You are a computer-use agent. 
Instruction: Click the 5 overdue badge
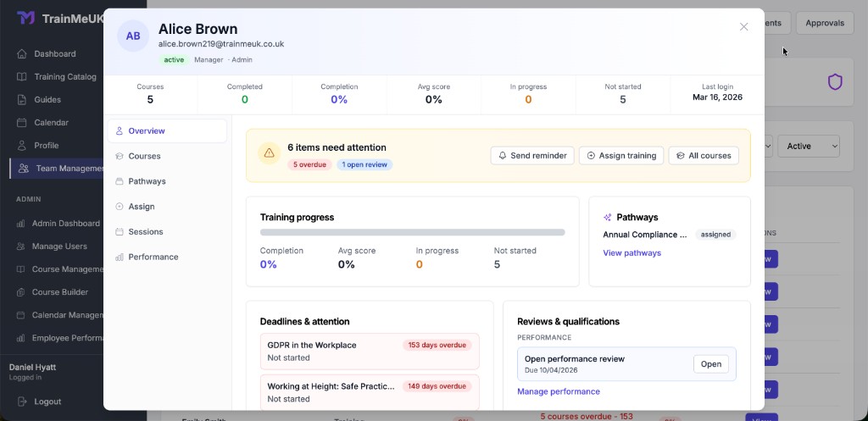pos(309,164)
